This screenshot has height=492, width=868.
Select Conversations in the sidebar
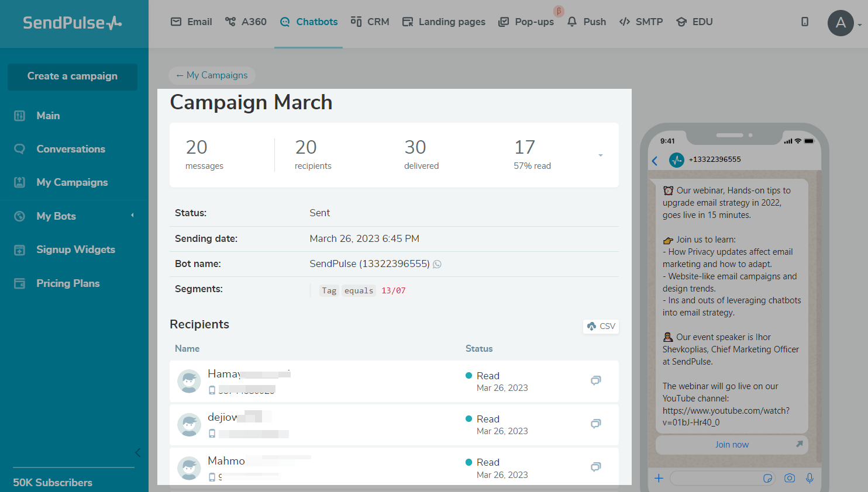70,149
